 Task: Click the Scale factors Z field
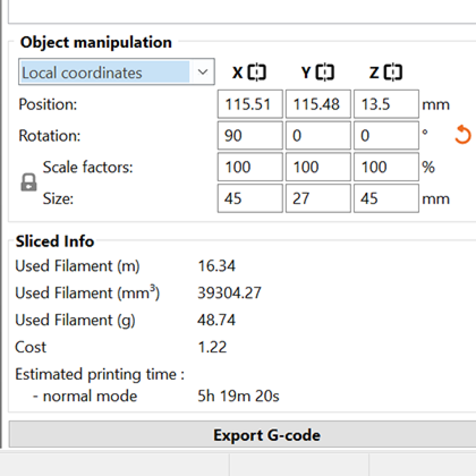click(386, 167)
